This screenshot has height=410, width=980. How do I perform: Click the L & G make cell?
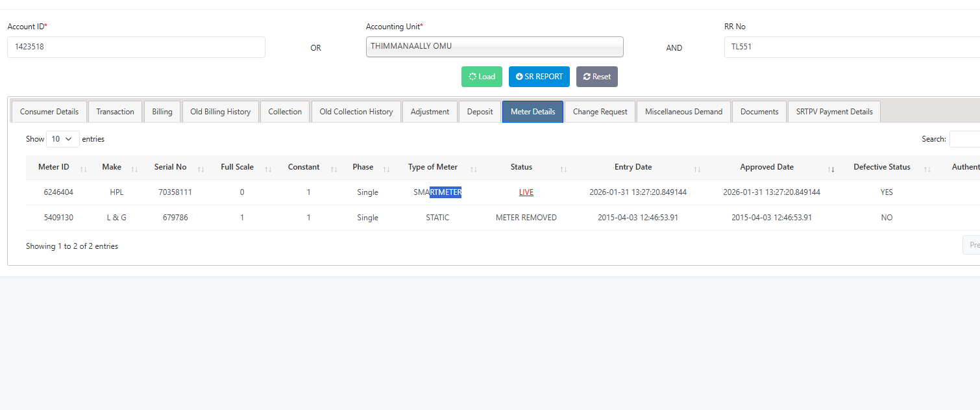click(x=117, y=218)
